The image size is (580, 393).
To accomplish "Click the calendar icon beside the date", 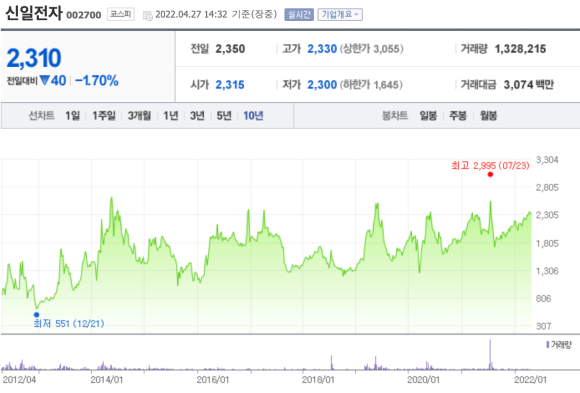I will 148,16.
